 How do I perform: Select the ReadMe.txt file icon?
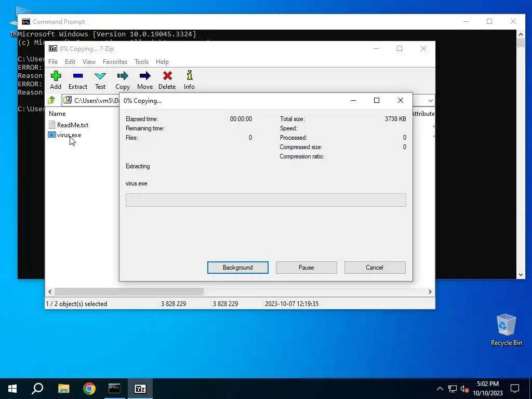pyautogui.click(x=52, y=125)
